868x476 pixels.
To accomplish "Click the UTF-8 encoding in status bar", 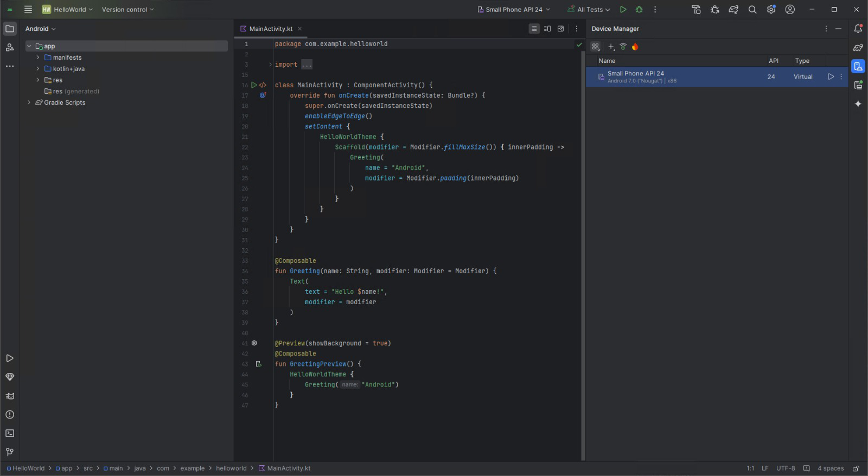I will pos(785,468).
